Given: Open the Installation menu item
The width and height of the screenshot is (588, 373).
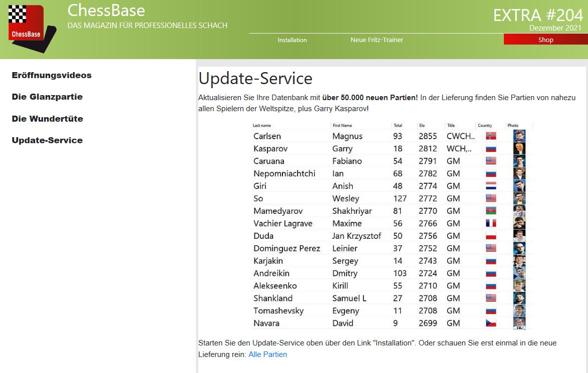Looking at the screenshot, I should (292, 40).
